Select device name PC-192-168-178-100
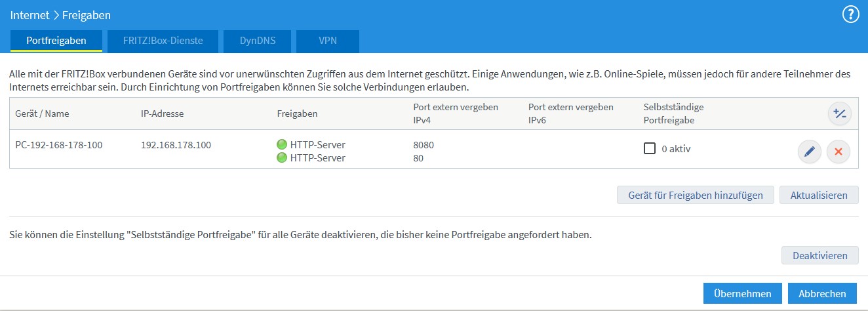868x311 pixels. coord(59,145)
